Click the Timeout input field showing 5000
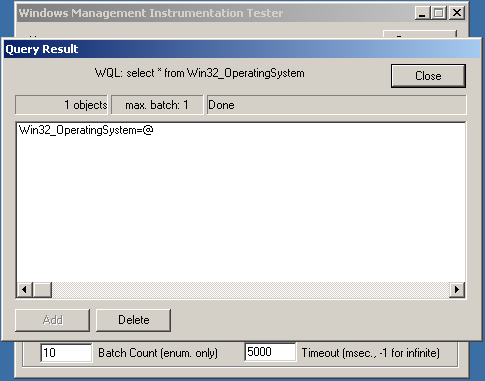The width and height of the screenshot is (485, 381). pos(270,352)
